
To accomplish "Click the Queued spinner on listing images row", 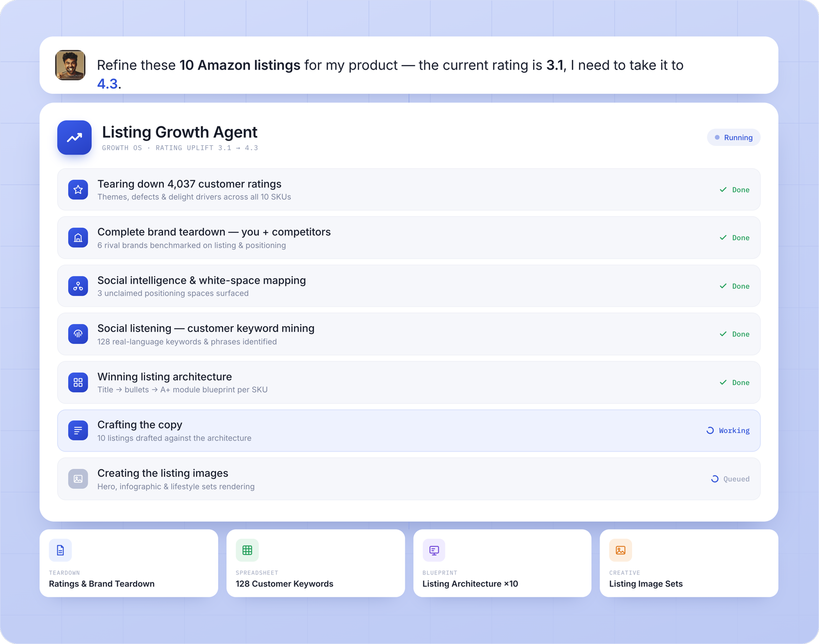I will coord(715,479).
